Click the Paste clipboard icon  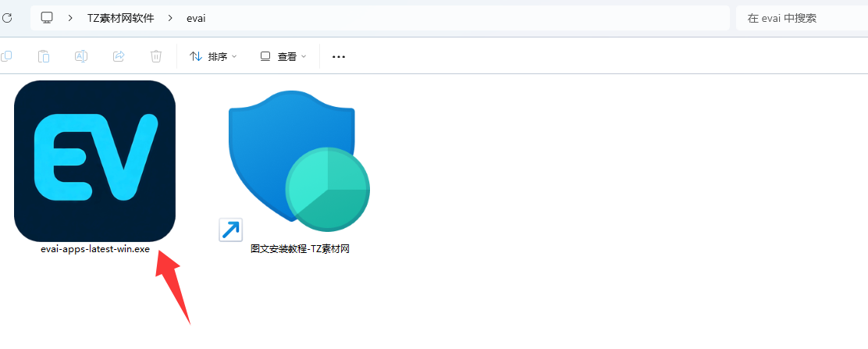point(44,56)
